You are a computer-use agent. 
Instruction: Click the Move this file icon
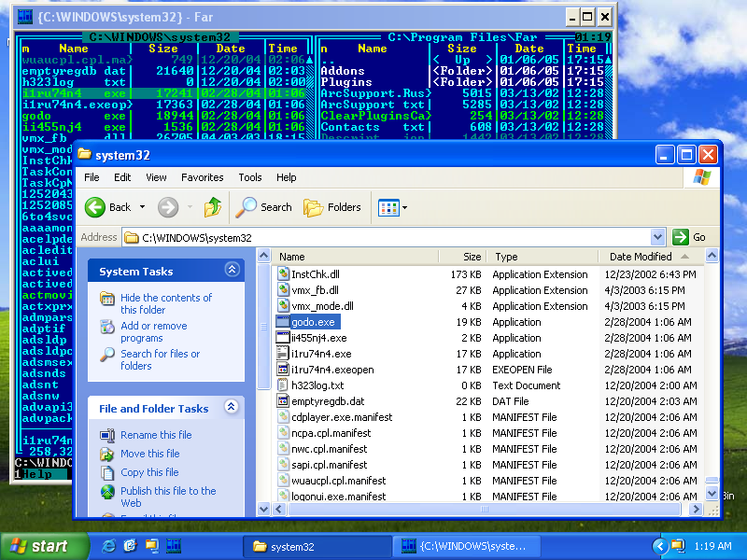[x=107, y=454]
